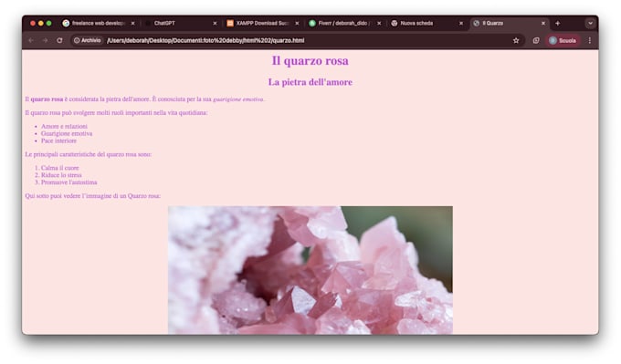Viewport: 621px width, 364px height.
Task: Click the italic 'guarigione emotiva' text
Action: click(238, 99)
